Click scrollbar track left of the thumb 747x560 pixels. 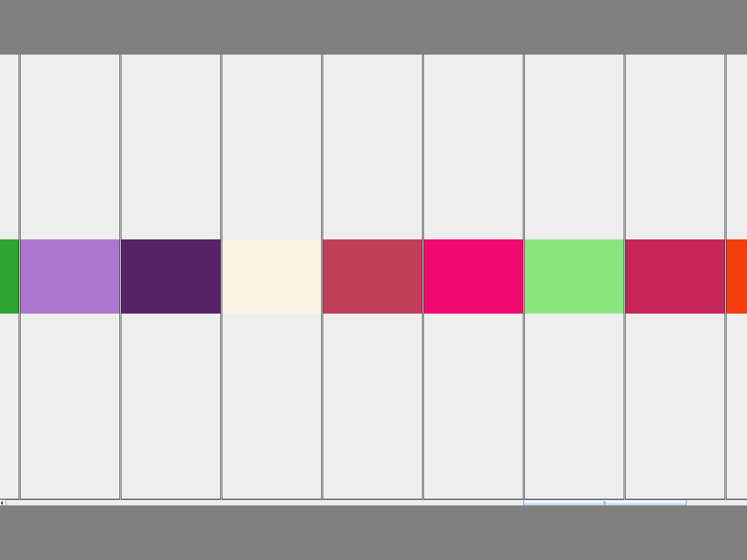coord(261,503)
